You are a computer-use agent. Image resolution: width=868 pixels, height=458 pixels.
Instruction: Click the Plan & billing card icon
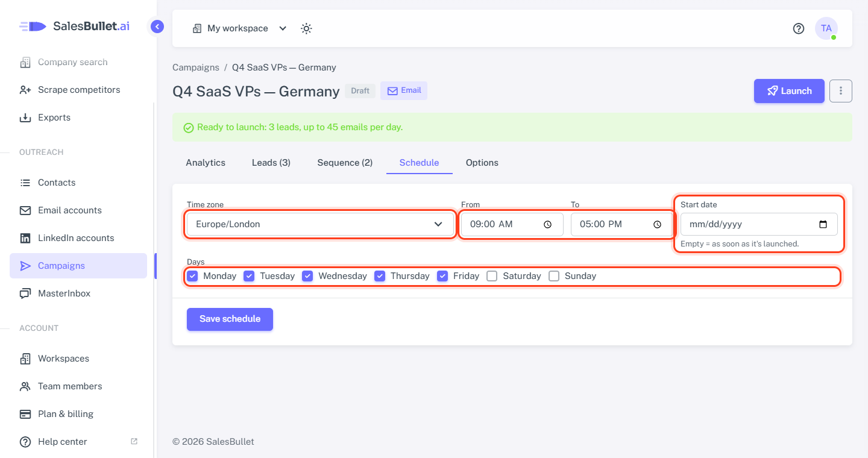[x=25, y=414]
